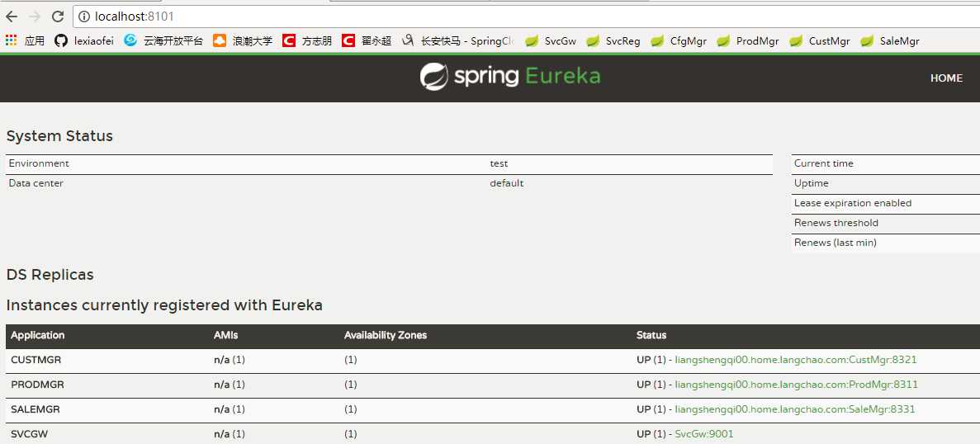Select the SVCGW application cell
The width and height of the screenshot is (980, 444).
(x=29, y=433)
